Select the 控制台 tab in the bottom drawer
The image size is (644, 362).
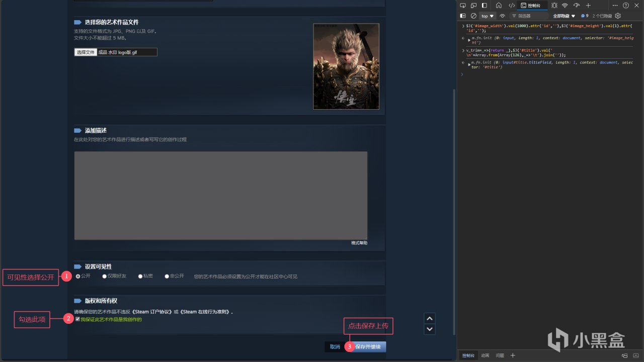[468, 355]
